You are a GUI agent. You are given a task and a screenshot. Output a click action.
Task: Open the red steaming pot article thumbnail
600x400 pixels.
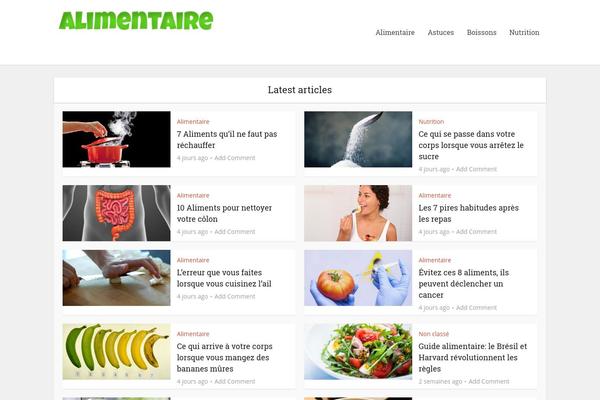[x=117, y=139]
